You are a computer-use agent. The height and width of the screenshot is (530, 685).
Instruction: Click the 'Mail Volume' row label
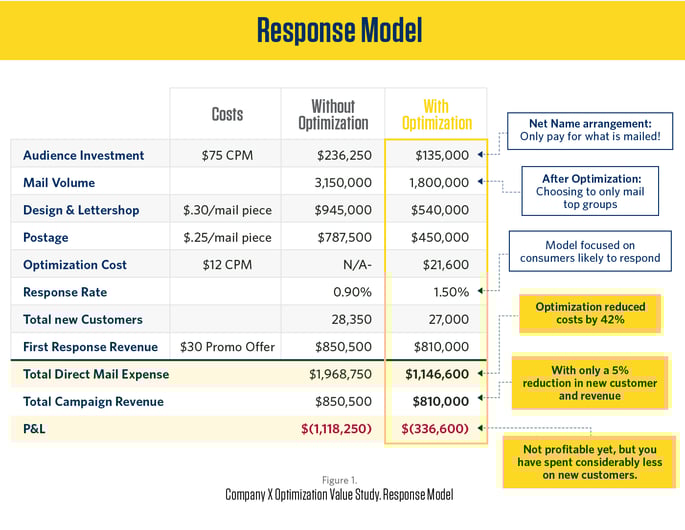coord(59,183)
